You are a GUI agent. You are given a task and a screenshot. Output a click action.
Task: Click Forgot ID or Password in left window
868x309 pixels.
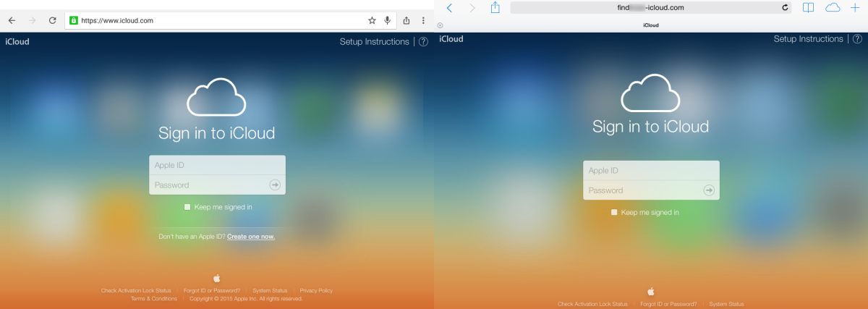[212, 290]
